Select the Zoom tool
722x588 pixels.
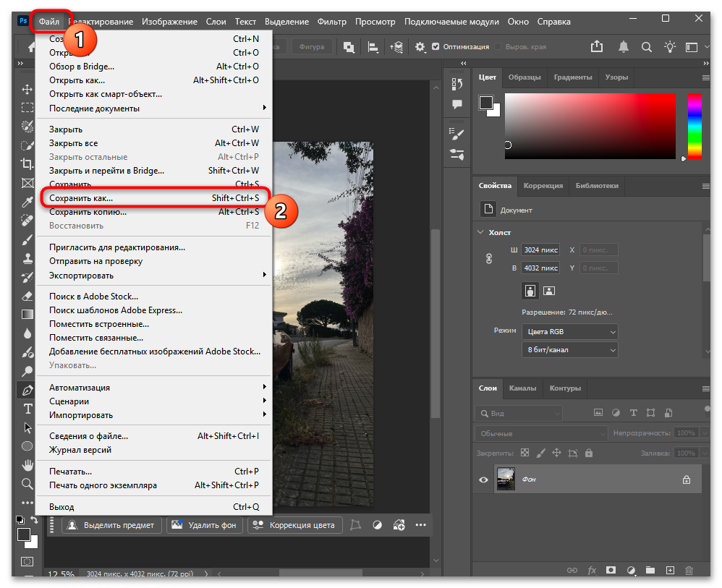(x=27, y=483)
